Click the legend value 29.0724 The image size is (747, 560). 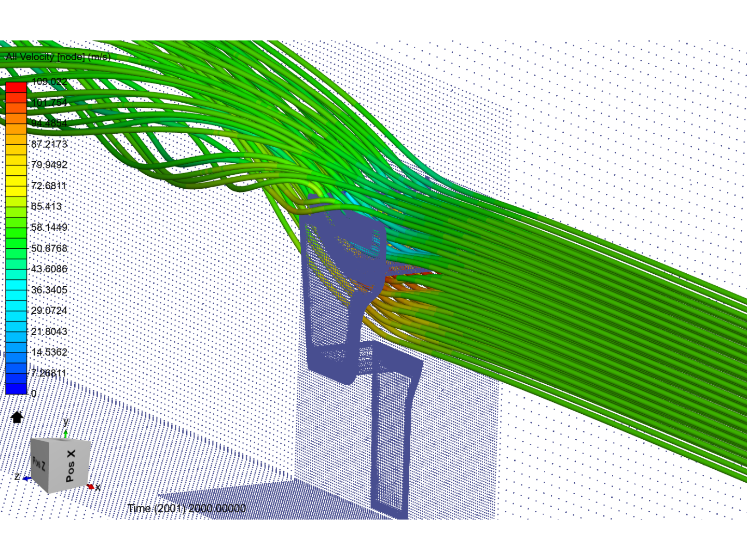[x=49, y=310]
